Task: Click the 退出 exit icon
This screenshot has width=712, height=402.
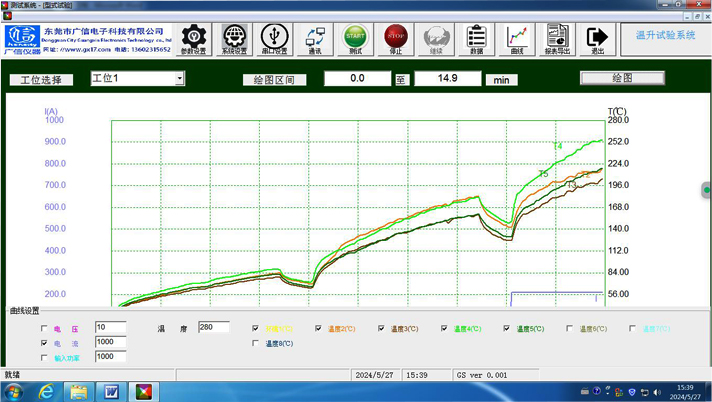Action: click(597, 40)
